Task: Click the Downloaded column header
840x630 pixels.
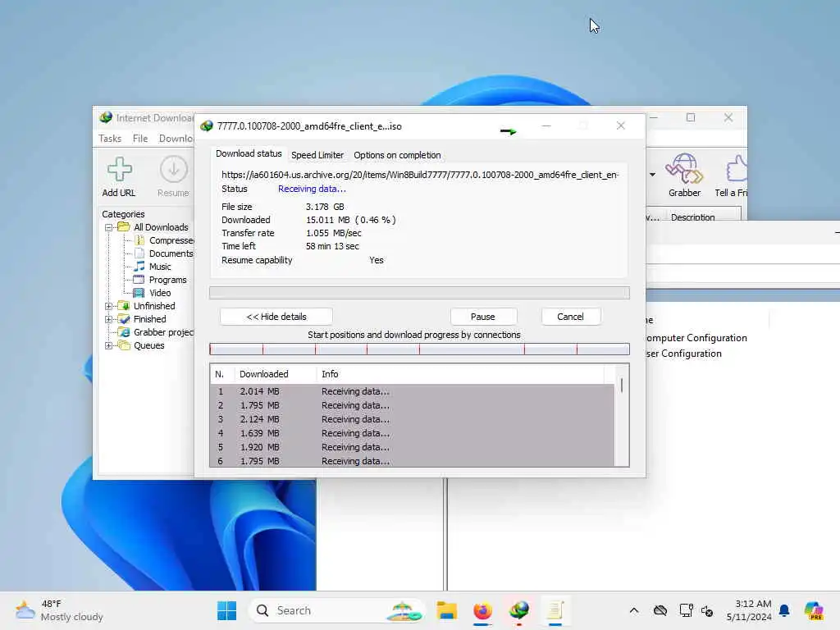Action: 276,374
